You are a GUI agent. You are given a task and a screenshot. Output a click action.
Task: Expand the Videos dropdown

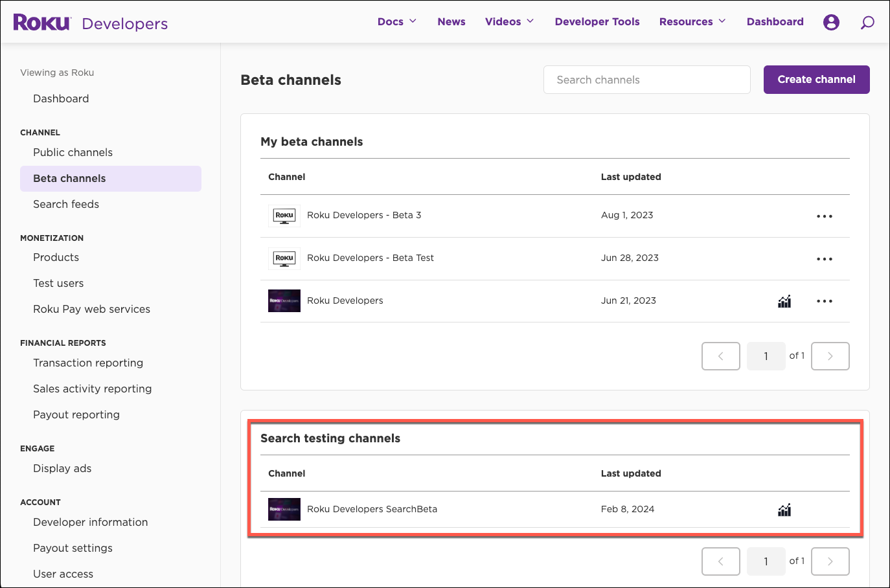[509, 21]
